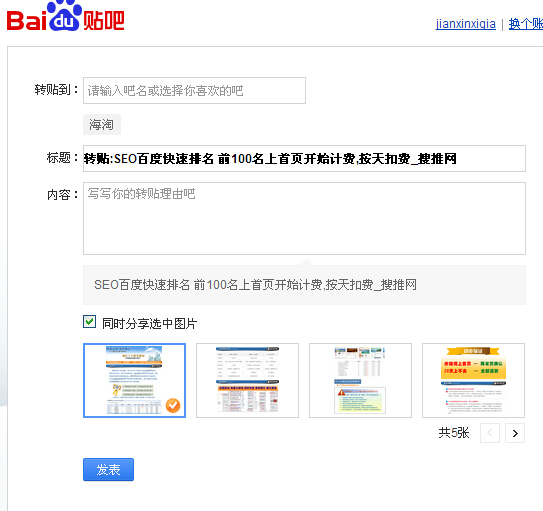Go to next images with right arrow

pos(515,433)
